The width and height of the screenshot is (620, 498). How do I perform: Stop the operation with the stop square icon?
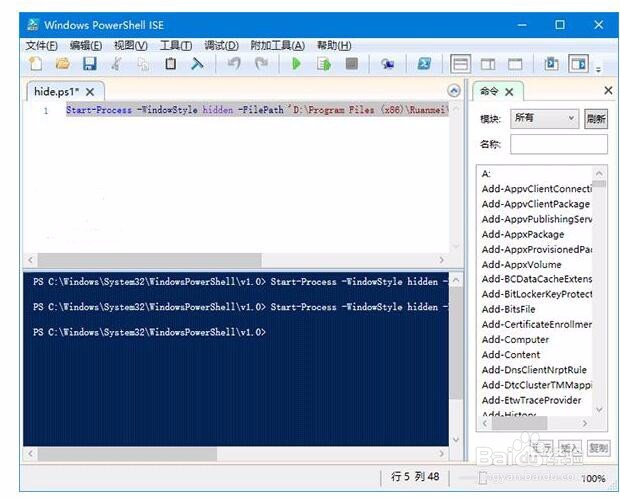click(352, 64)
